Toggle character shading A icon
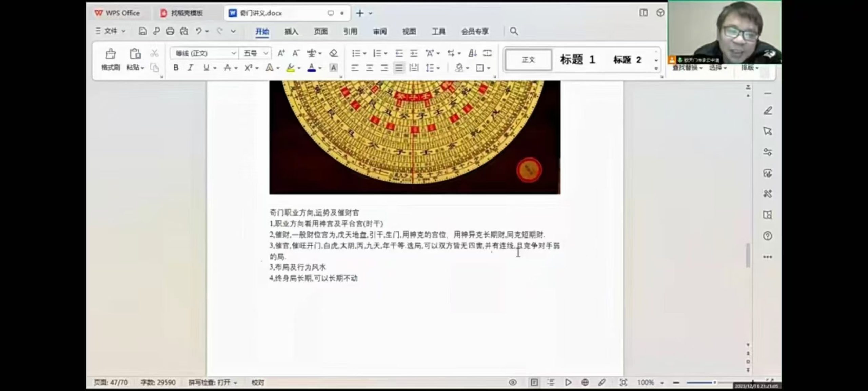Screen dimensions: 868x391 [333, 68]
